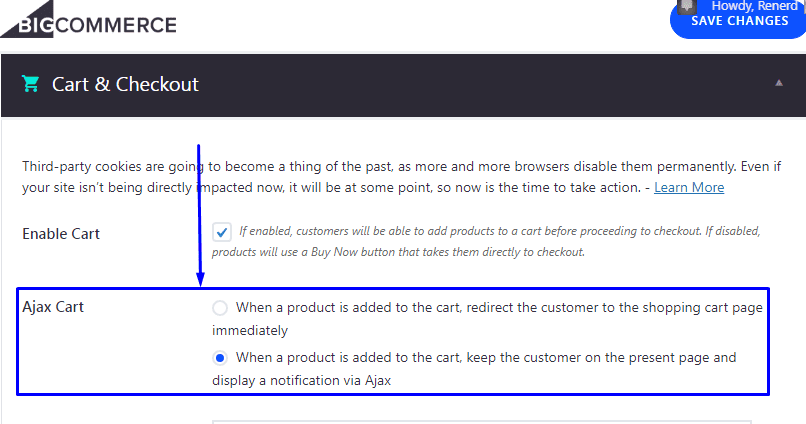This screenshot has width=806, height=424.
Task: Click the Ajax Cart setting label
Action: click(52, 307)
